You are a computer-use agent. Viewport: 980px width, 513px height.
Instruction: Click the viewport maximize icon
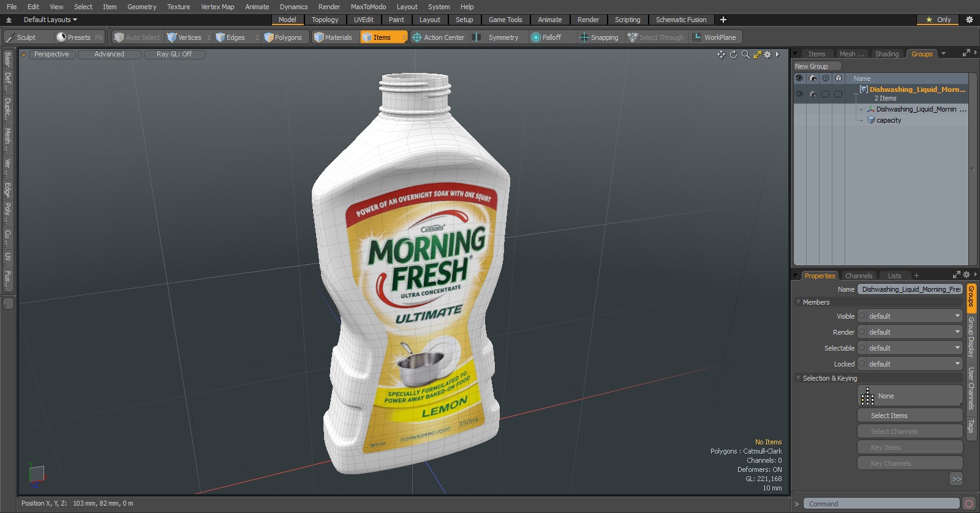(757, 55)
